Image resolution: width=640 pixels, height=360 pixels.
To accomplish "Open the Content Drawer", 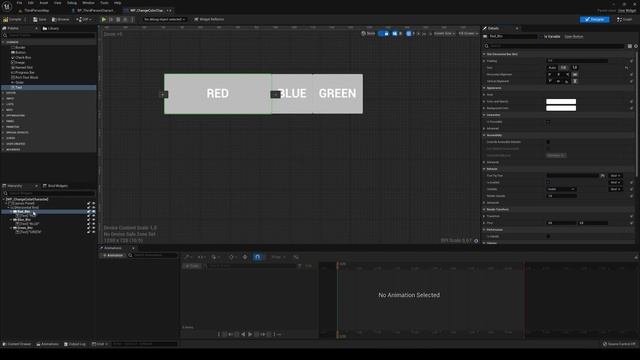I will (x=17, y=344).
